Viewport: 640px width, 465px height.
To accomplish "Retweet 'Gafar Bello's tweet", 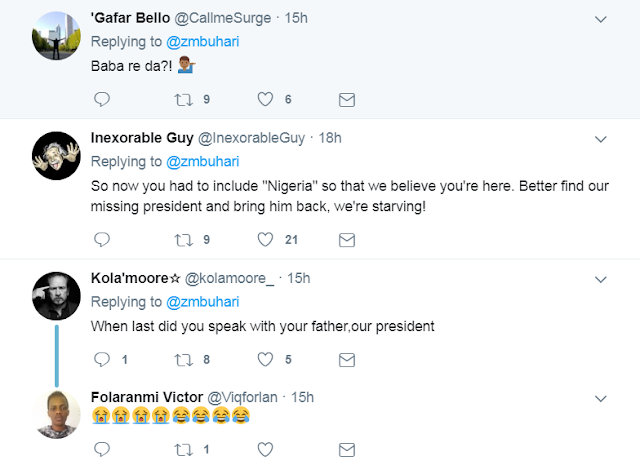I will point(181,99).
